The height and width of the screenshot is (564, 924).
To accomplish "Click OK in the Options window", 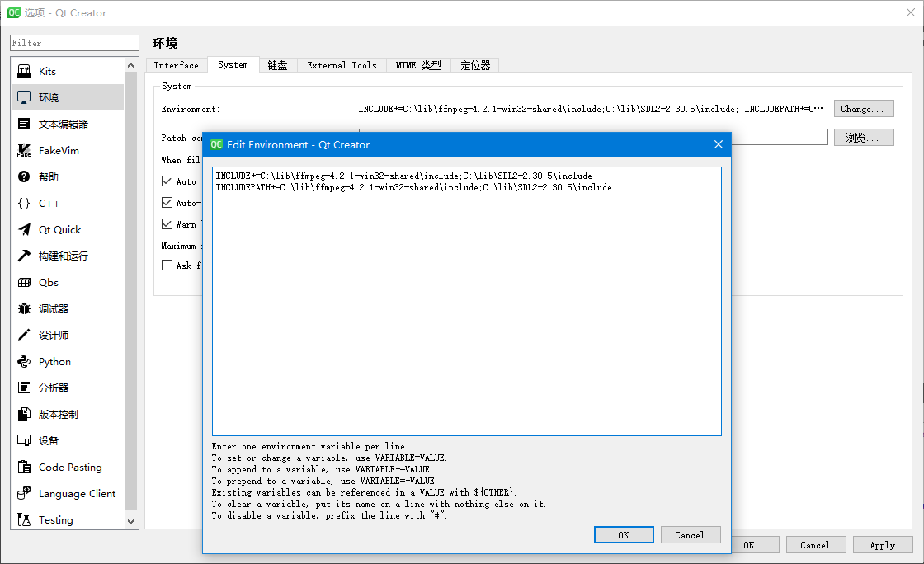I will point(754,545).
